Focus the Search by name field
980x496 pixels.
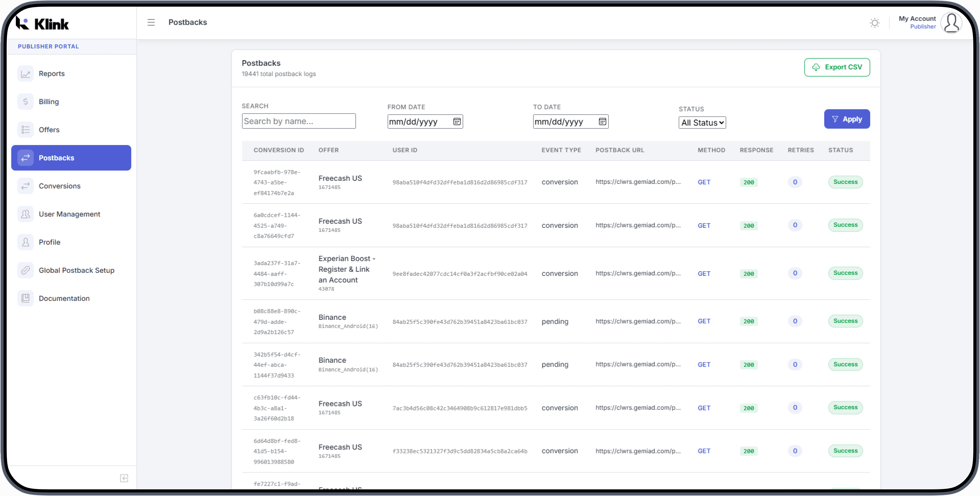click(x=299, y=121)
